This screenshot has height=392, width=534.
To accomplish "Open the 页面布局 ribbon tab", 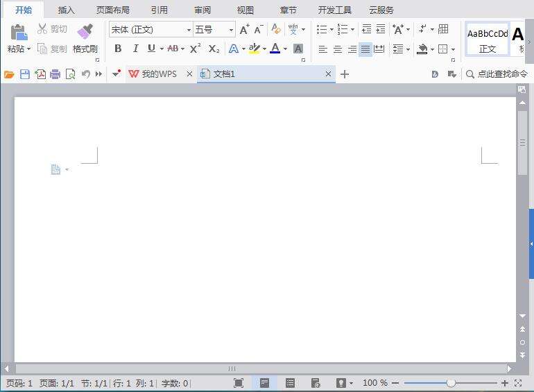I will click(x=112, y=10).
